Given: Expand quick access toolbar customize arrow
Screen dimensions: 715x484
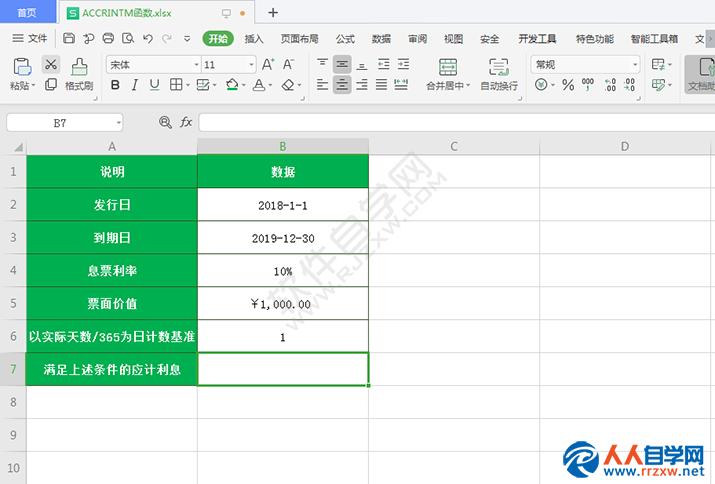Looking at the screenshot, I should pos(187,39).
